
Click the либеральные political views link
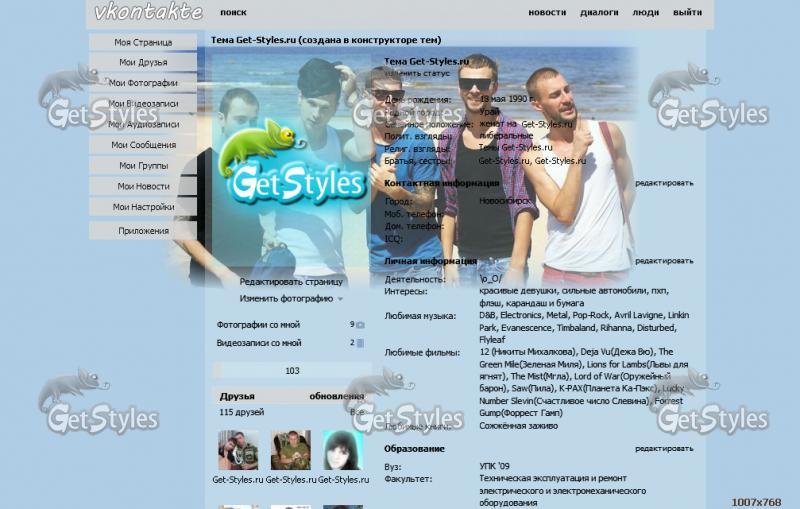(x=506, y=136)
